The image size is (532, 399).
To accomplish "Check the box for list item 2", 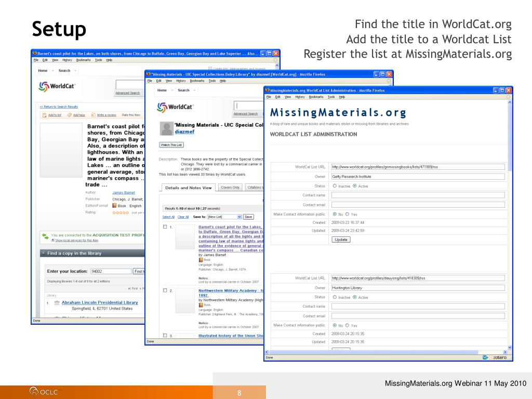I will coord(165,290).
